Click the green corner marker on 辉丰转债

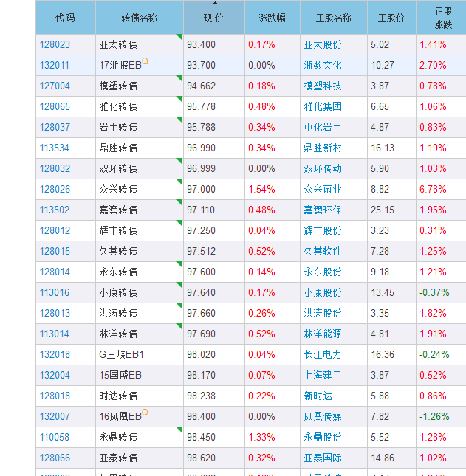coord(179,222)
